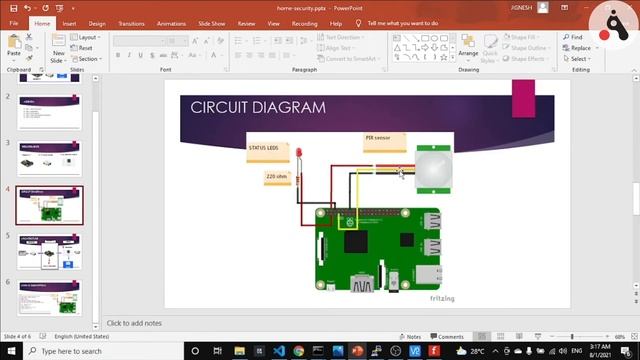Toggle Bold formatting
The image size is (640, 360).
click(118, 55)
